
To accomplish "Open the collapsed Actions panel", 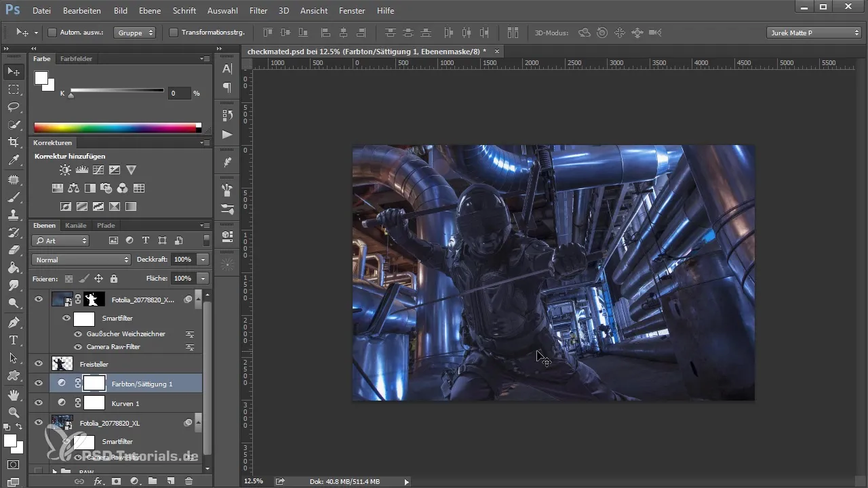I will (x=227, y=134).
